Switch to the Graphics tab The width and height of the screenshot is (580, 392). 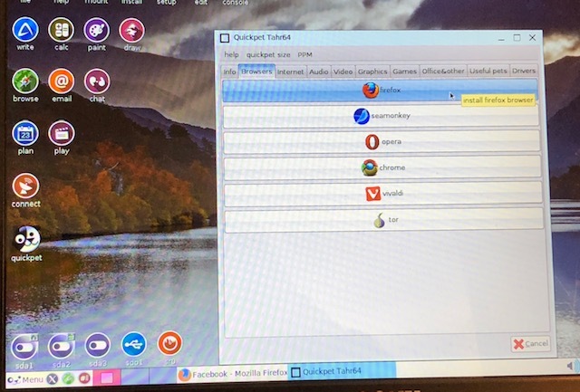point(372,72)
